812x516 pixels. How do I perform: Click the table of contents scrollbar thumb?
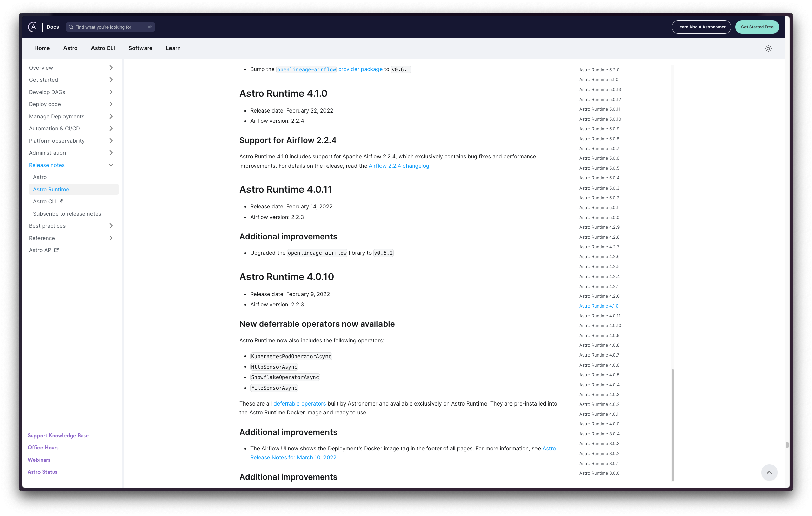[673, 424]
